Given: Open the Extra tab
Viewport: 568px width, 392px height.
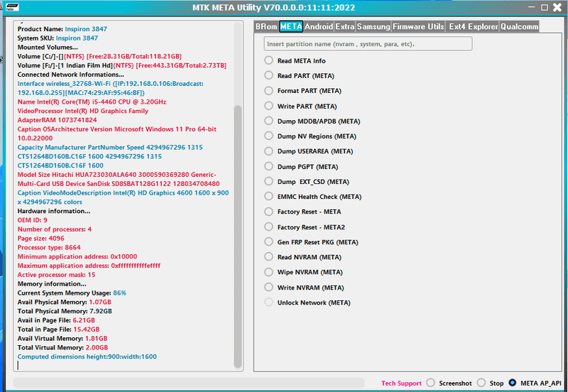Looking at the screenshot, I should (344, 26).
